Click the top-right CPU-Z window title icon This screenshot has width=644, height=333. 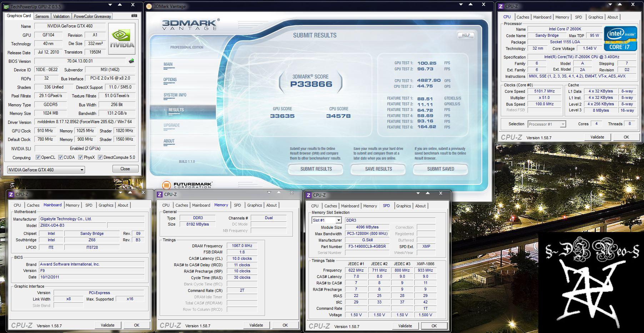coord(501,6)
